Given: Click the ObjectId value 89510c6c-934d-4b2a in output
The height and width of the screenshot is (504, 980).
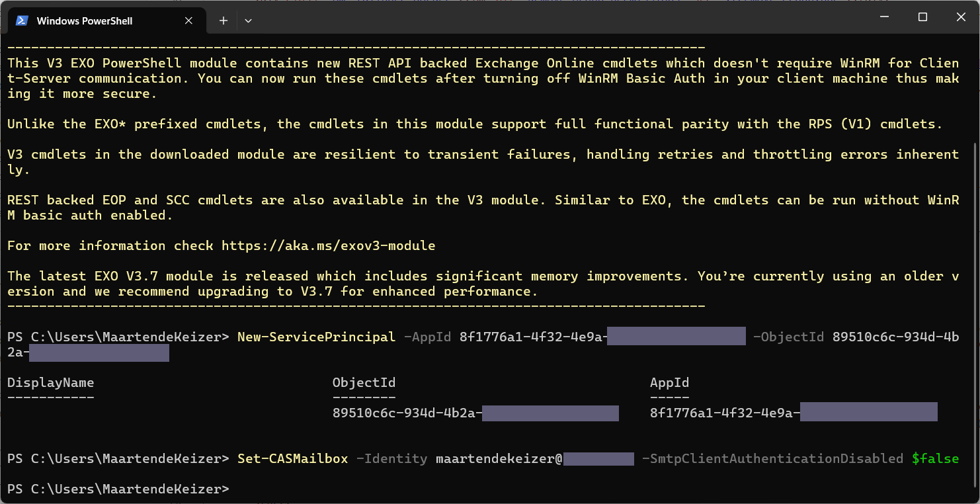Looking at the screenshot, I should 407,414.
